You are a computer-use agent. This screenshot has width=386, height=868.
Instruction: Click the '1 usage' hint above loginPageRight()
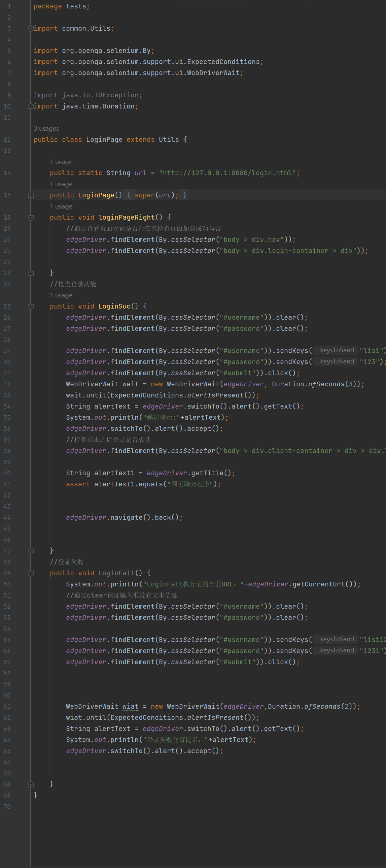(x=61, y=206)
